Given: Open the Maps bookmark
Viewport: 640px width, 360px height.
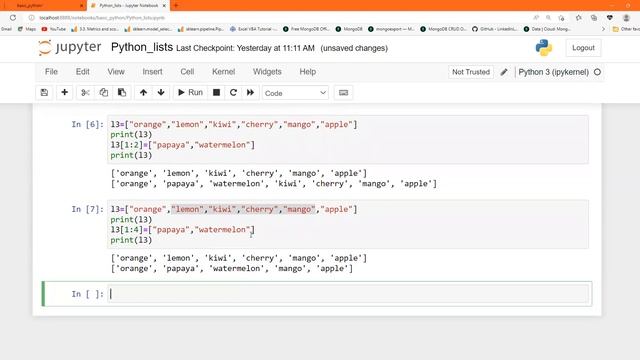Looking at the screenshot, I should click(27, 29).
